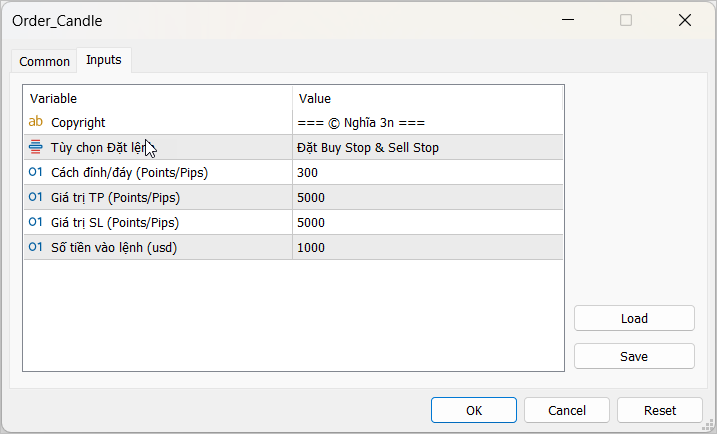
Task: Click the 'ab' string icon beside Copyright
Action: (36, 122)
